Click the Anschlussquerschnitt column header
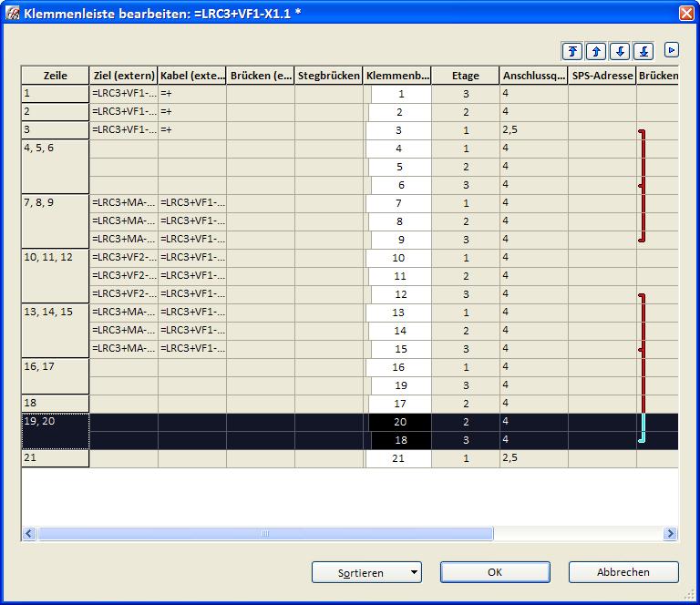This screenshot has height=605, width=700. click(x=533, y=76)
